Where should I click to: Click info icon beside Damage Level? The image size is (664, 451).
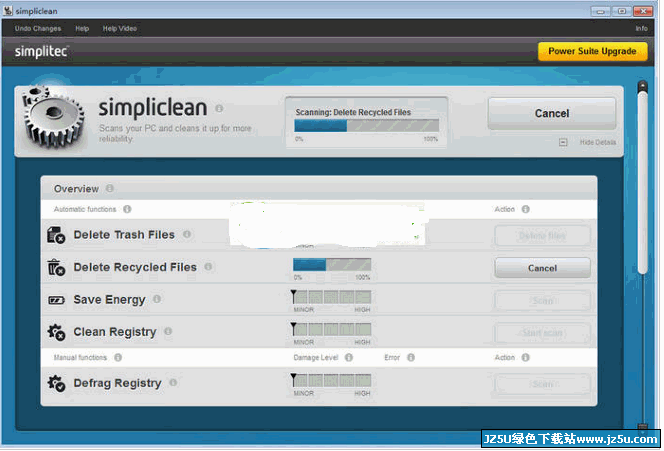pos(349,357)
